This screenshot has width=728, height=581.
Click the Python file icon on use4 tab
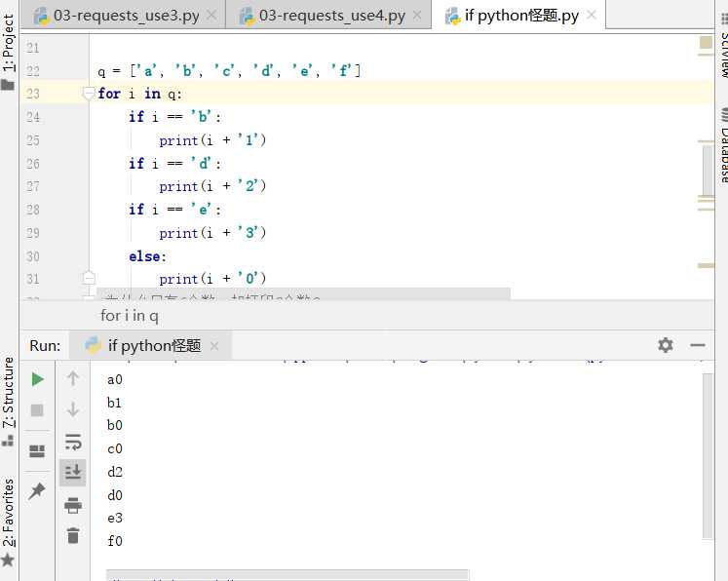247,17
